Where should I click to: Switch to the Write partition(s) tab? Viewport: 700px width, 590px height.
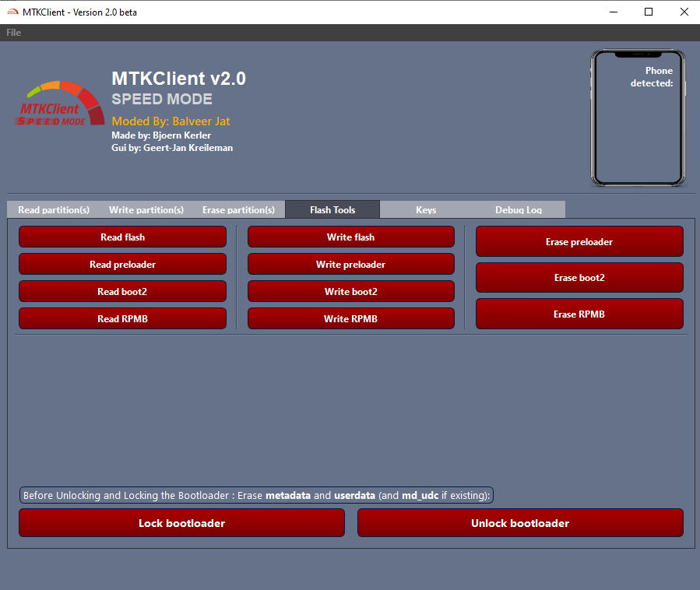146,209
